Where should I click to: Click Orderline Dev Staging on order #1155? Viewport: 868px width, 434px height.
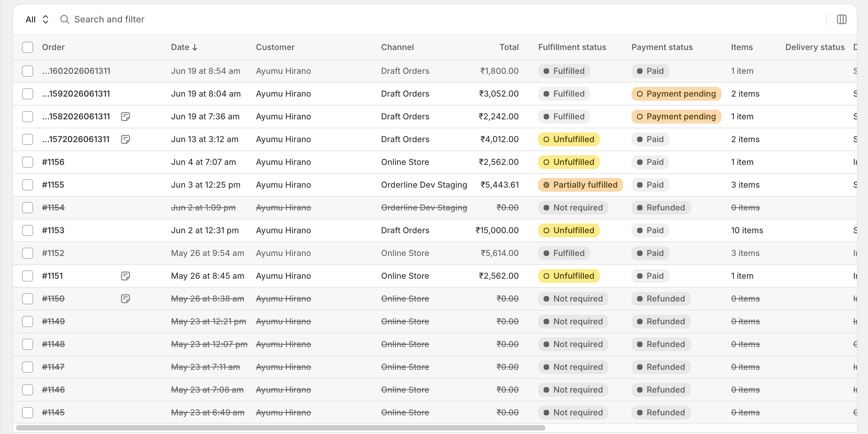click(x=424, y=185)
